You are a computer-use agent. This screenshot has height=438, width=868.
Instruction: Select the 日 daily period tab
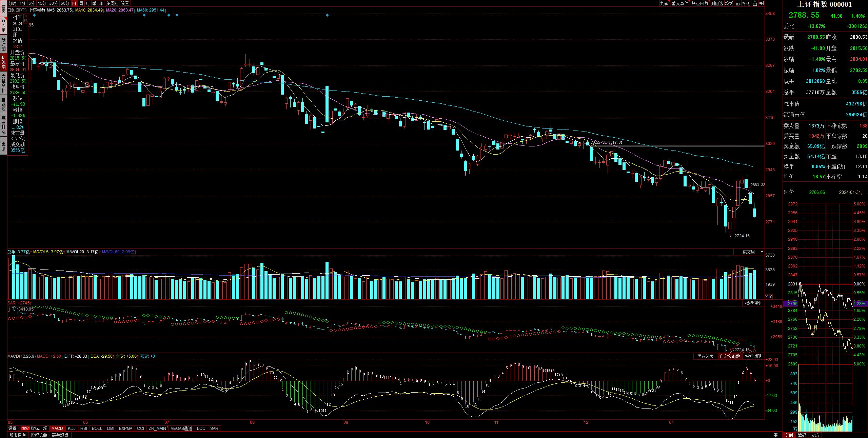point(74,3)
